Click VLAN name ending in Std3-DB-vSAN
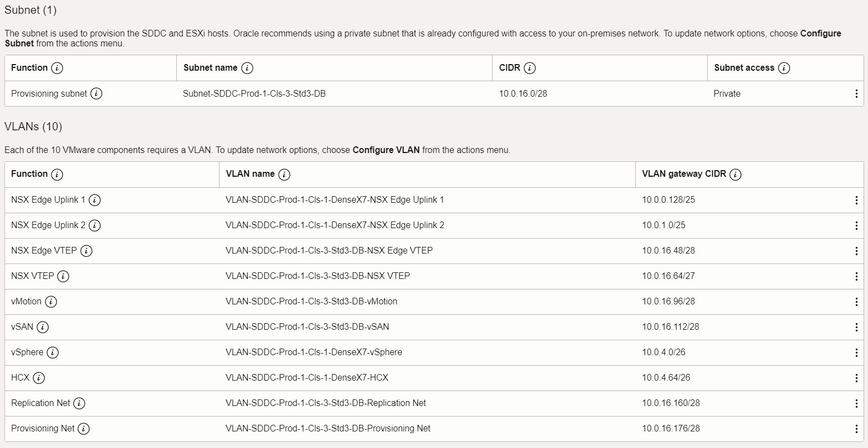Viewport: 868px width, 448px height. tap(307, 326)
